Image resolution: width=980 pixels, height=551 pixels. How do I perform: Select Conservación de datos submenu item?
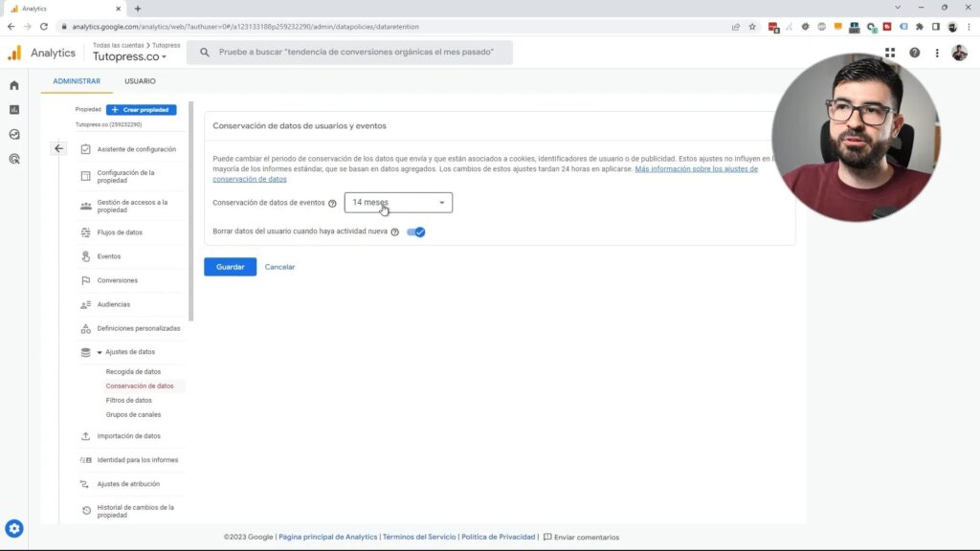click(x=140, y=386)
